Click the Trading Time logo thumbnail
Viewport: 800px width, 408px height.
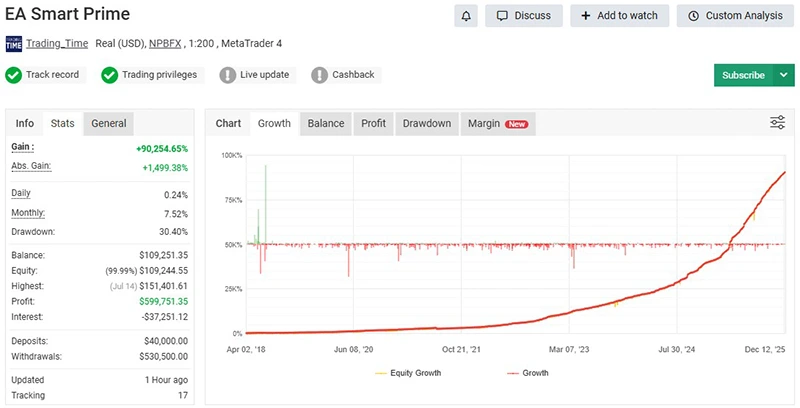(14, 44)
